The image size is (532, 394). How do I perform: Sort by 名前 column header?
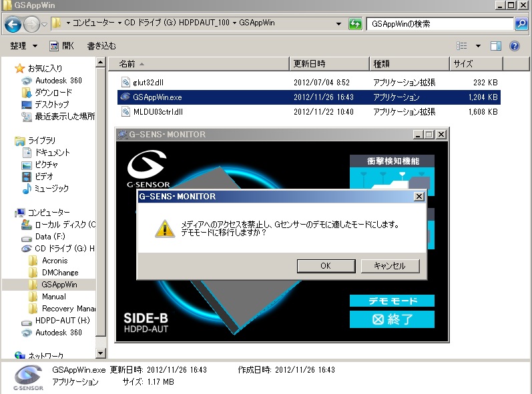199,64
